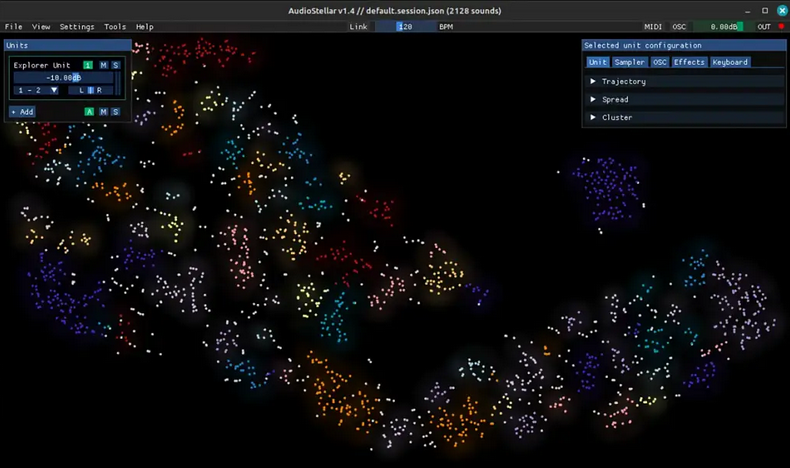Click the red record indicator
The width and height of the screenshot is (790, 468).
(781, 26)
